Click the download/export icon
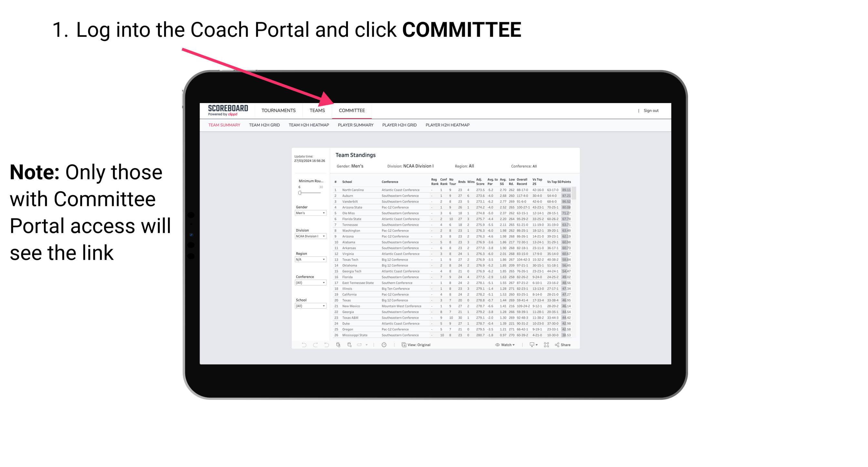The height and width of the screenshot is (467, 868). tap(530, 345)
